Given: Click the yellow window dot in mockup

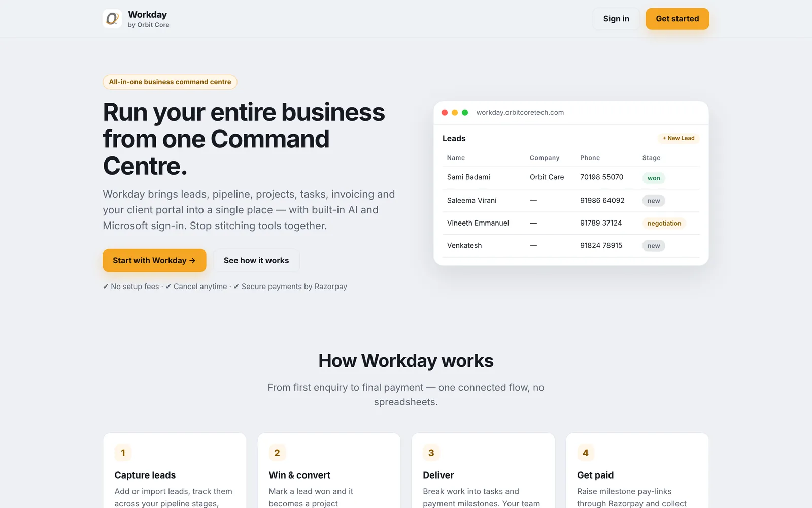Looking at the screenshot, I should pyautogui.click(x=455, y=112).
